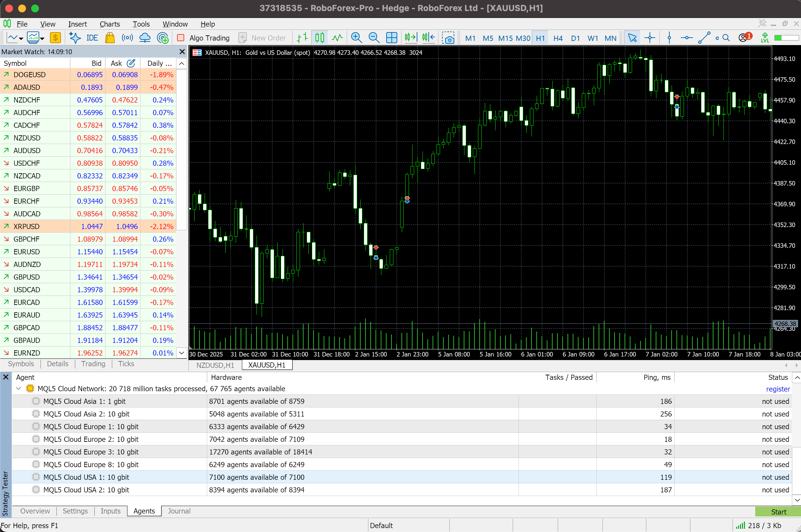Switch to the Journal tab
The height and width of the screenshot is (532, 801).
point(179,511)
